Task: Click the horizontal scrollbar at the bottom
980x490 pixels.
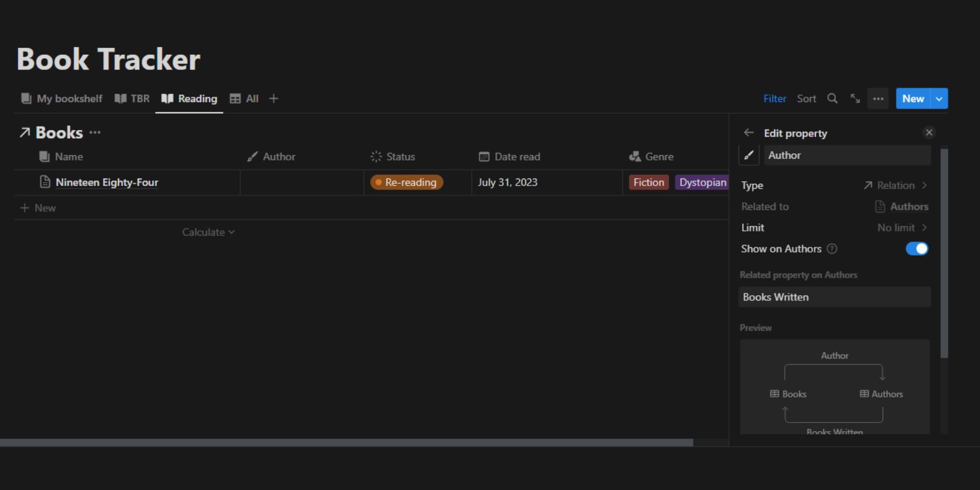Action: click(x=346, y=443)
